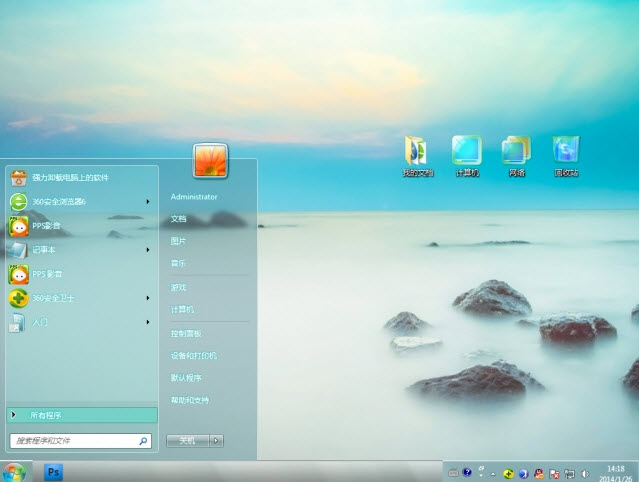The image size is (639, 482).
Task: Open the QQ penguin tray icon
Action: 539,473
